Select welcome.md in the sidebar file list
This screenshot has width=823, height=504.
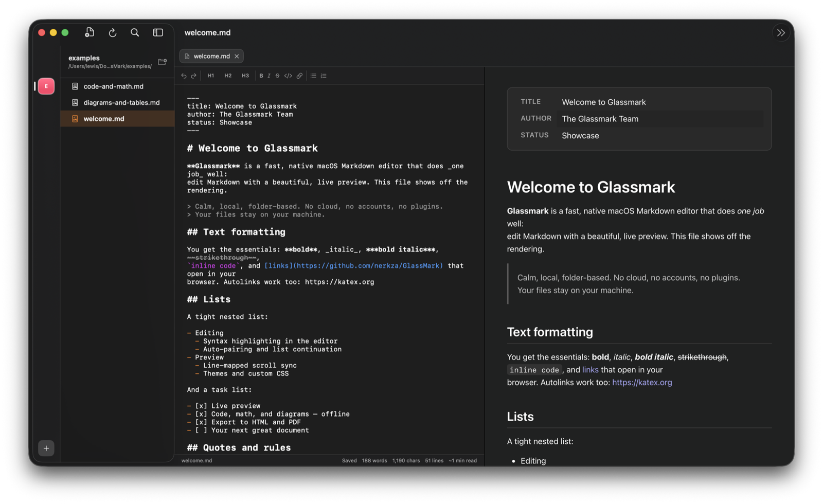(x=117, y=119)
